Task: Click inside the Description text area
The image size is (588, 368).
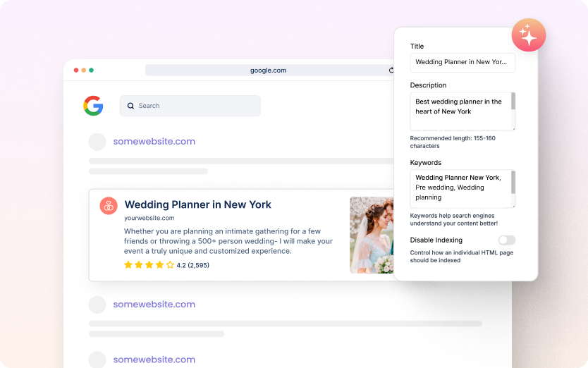Action: coord(460,111)
